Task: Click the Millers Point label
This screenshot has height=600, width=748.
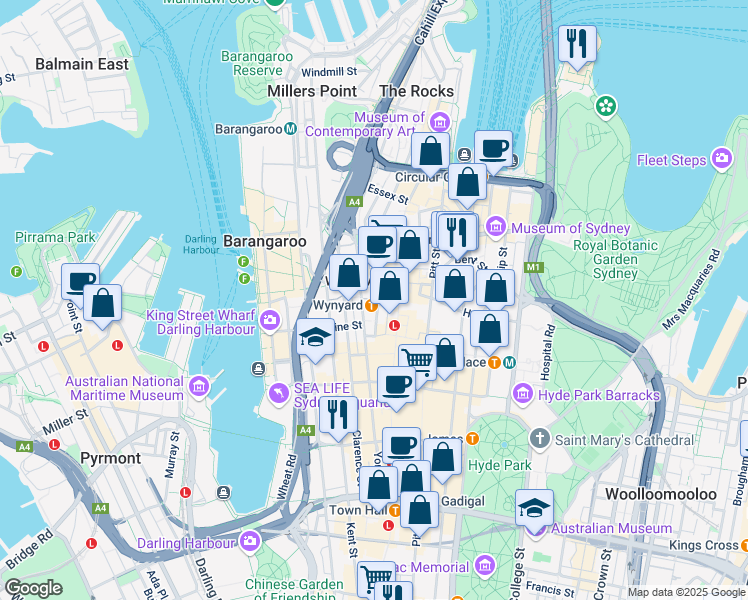Action: [312, 91]
